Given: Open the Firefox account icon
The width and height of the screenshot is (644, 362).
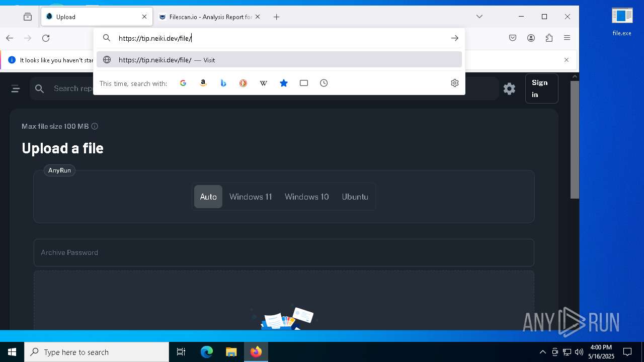Looking at the screenshot, I should click(x=531, y=38).
